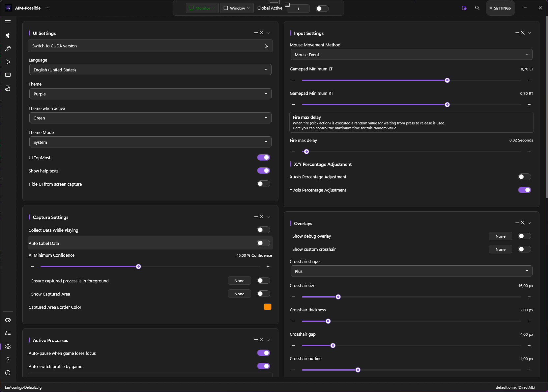548x392 pixels.
Task: Close the Active Processes panel with X
Action: pyautogui.click(x=262, y=340)
